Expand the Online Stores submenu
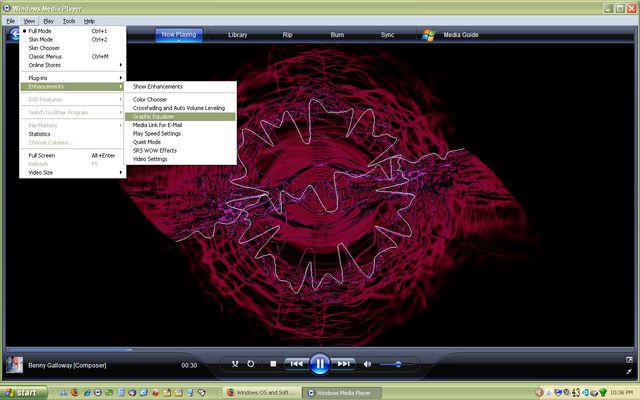 coord(73,65)
